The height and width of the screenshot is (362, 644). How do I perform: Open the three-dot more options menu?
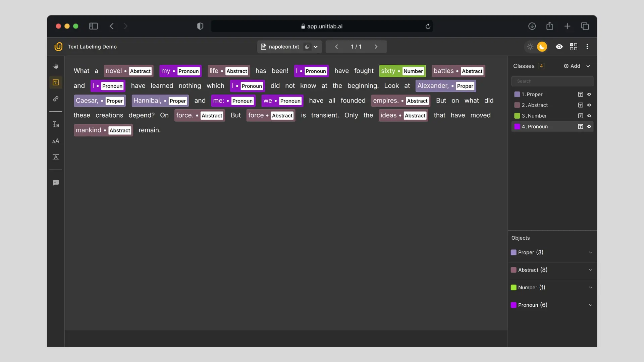click(x=587, y=47)
